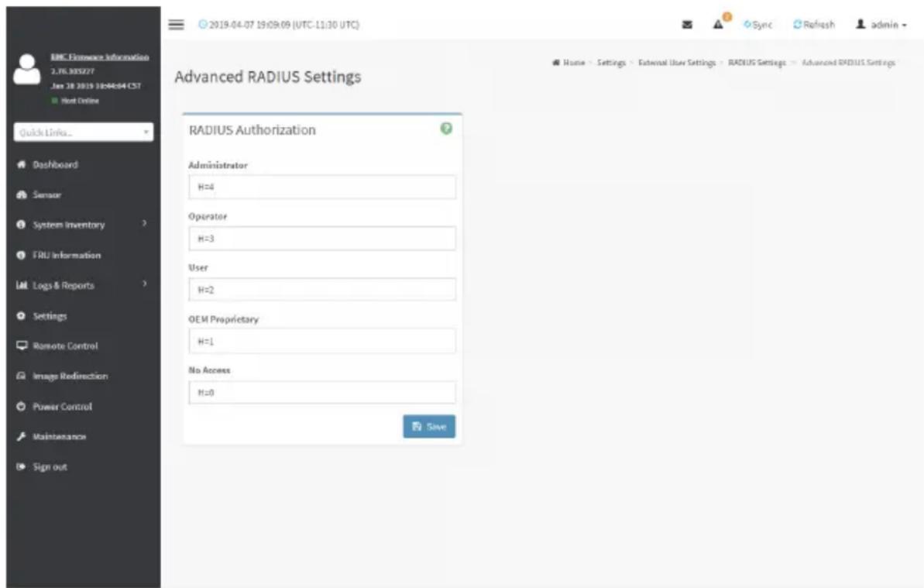Image resolution: width=924 pixels, height=588 pixels.
Task: Click the user avatar icon in the sidebar
Action: pyautogui.click(x=26, y=69)
